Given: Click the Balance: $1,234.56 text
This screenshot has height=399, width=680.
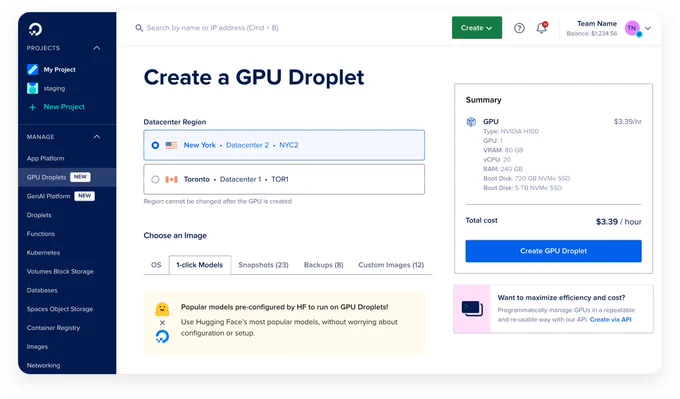Looking at the screenshot, I should (592, 34).
